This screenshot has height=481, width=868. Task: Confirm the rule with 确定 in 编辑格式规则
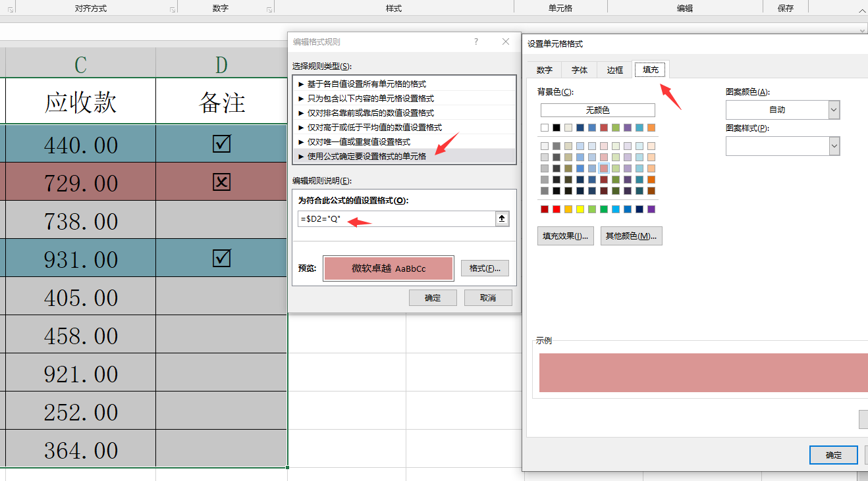(433, 297)
